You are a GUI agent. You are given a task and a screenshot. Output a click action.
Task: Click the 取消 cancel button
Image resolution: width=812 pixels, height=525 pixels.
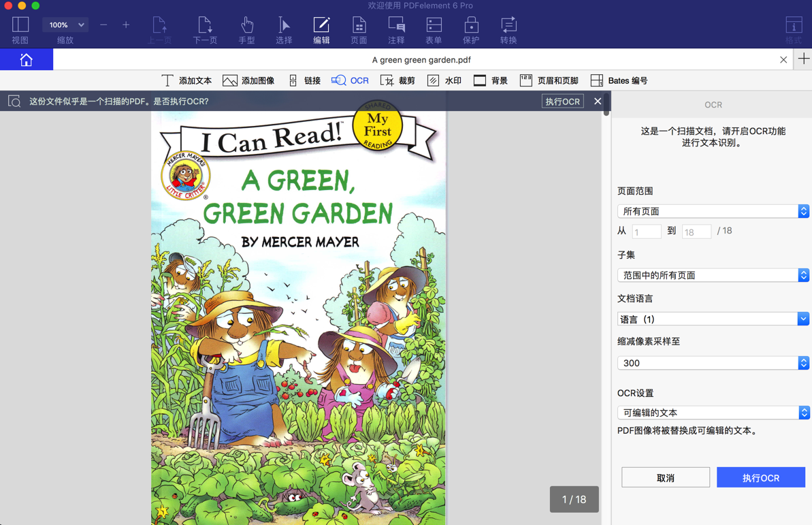pos(666,477)
